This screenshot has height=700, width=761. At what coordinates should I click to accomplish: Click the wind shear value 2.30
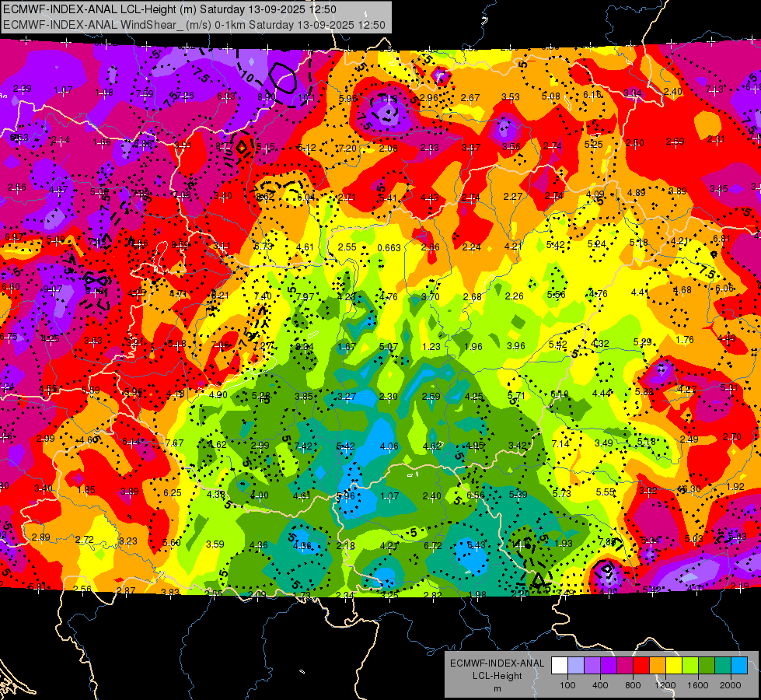(x=388, y=397)
